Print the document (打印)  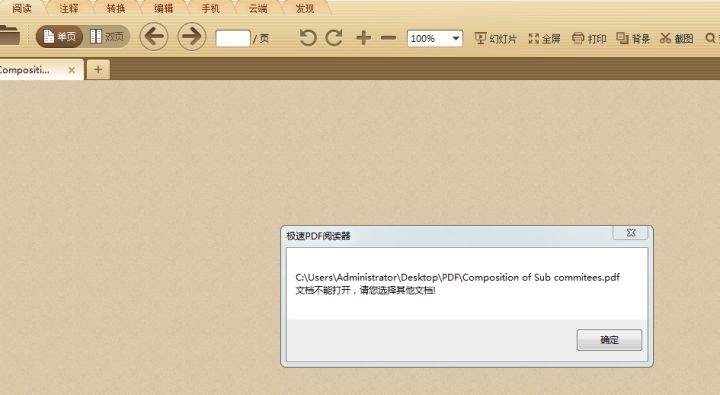(589, 39)
